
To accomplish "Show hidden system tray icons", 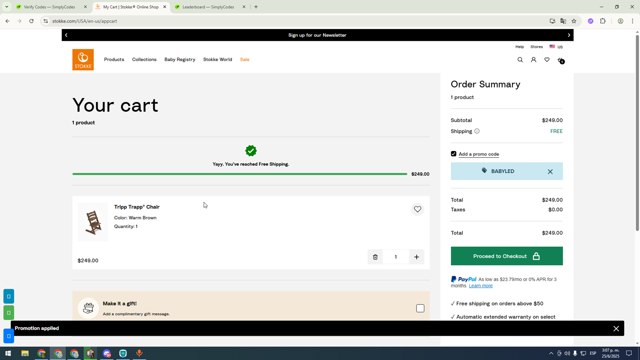I will pos(551,353).
